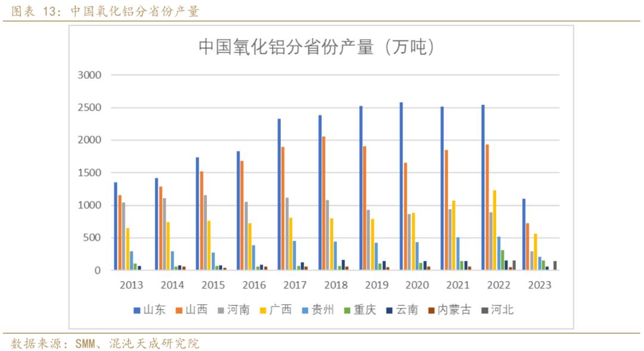Screen dimensions: 644x351
Task: Expand the 2018 axis category
Action: [337, 285]
